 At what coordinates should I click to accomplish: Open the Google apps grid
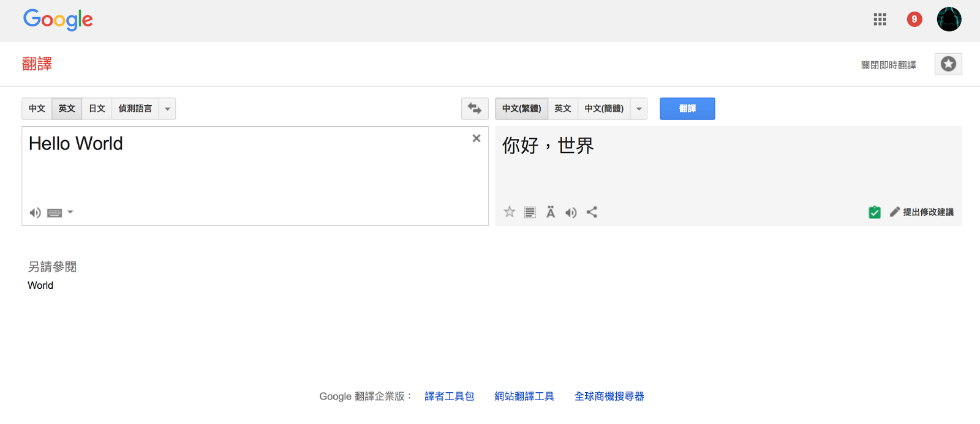(880, 20)
